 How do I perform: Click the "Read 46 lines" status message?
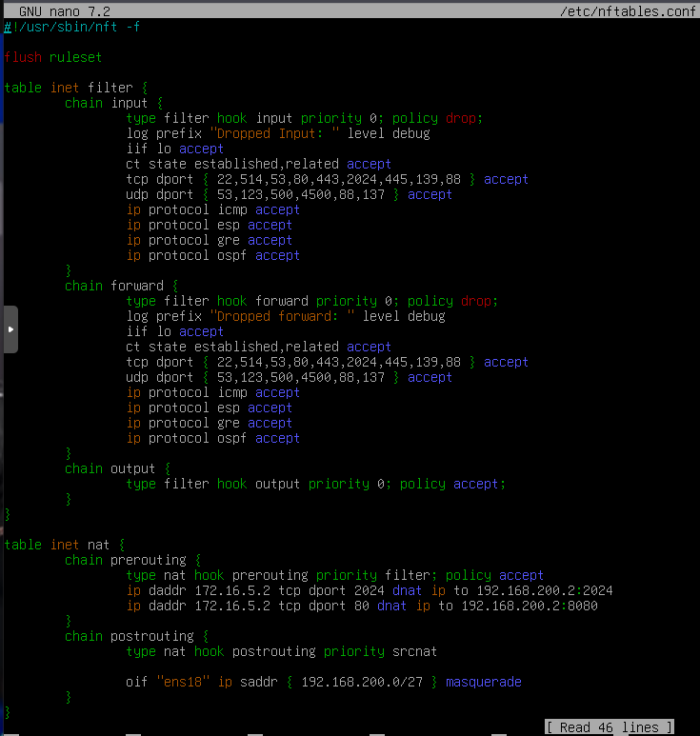point(609,727)
